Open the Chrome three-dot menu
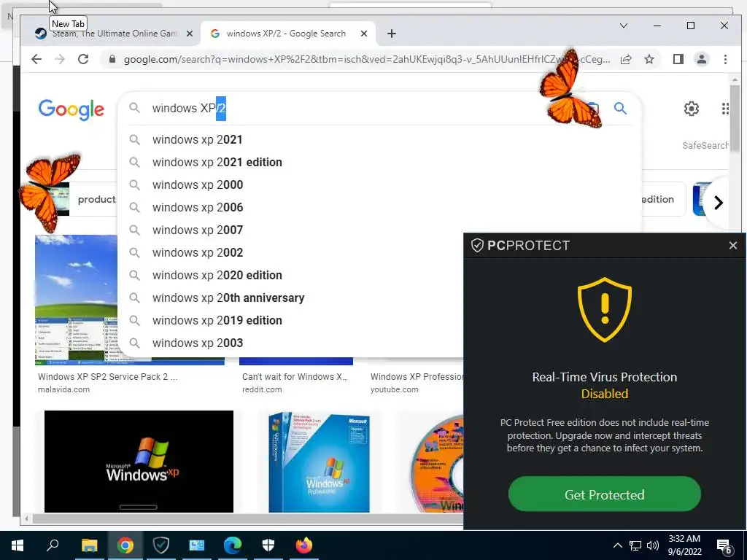This screenshot has width=747, height=560. (x=725, y=60)
